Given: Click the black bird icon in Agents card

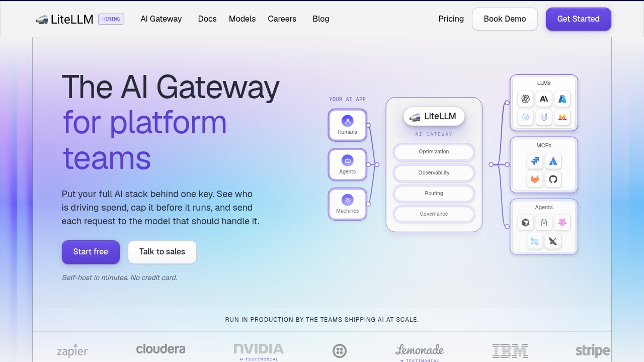Looking at the screenshot, I should pos(553,241).
